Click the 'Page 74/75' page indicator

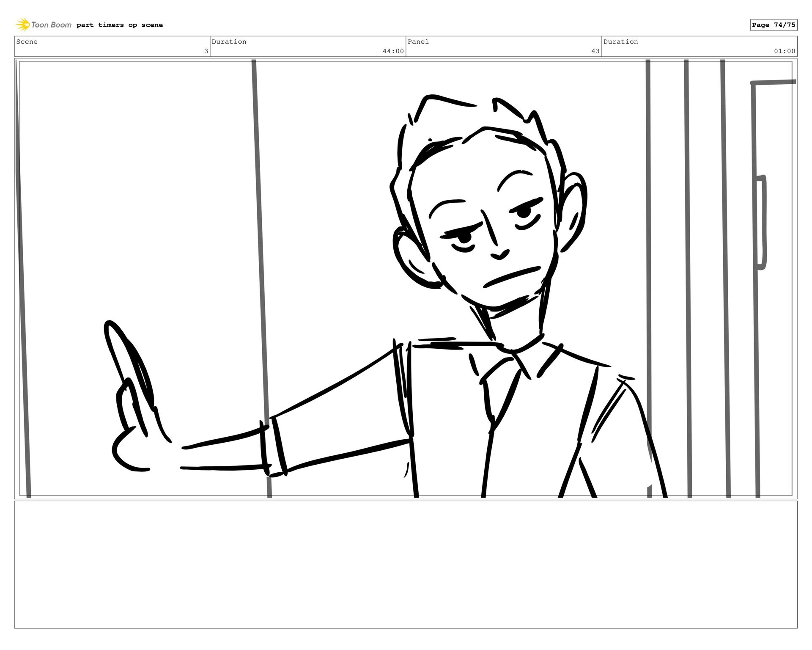coord(774,25)
